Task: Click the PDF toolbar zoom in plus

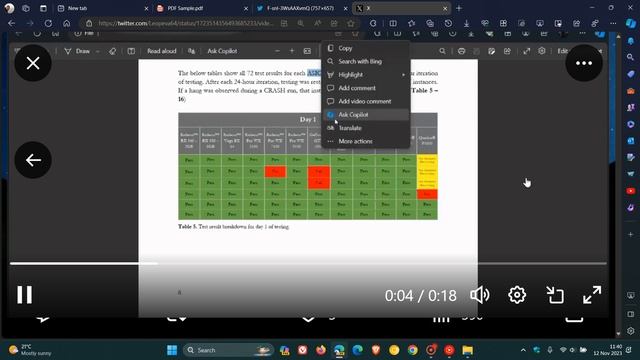Action: tap(292, 51)
